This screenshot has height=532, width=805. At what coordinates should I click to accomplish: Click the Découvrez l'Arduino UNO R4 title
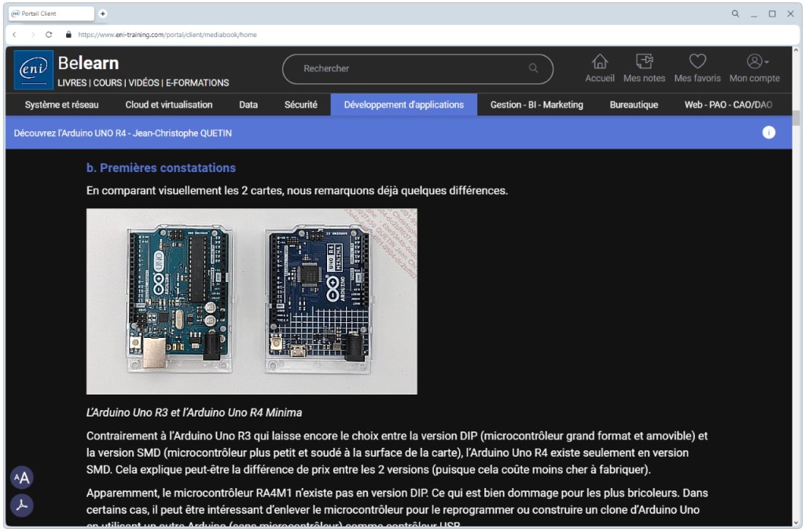[x=122, y=133]
